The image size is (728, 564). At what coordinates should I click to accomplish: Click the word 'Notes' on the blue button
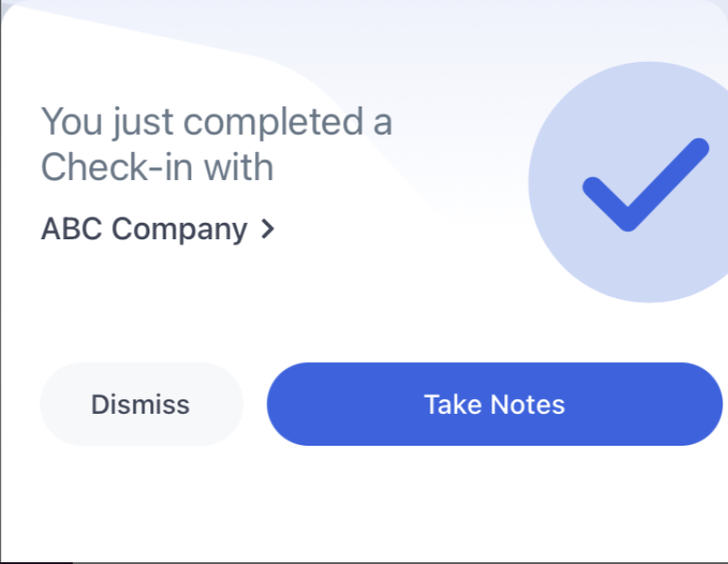pos(528,404)
